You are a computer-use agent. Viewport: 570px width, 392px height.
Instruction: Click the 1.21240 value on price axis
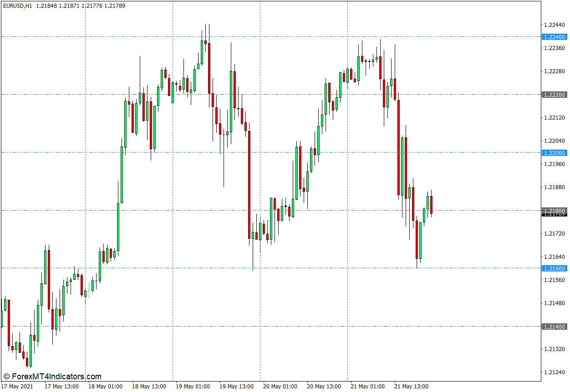[x=554, y=372]
